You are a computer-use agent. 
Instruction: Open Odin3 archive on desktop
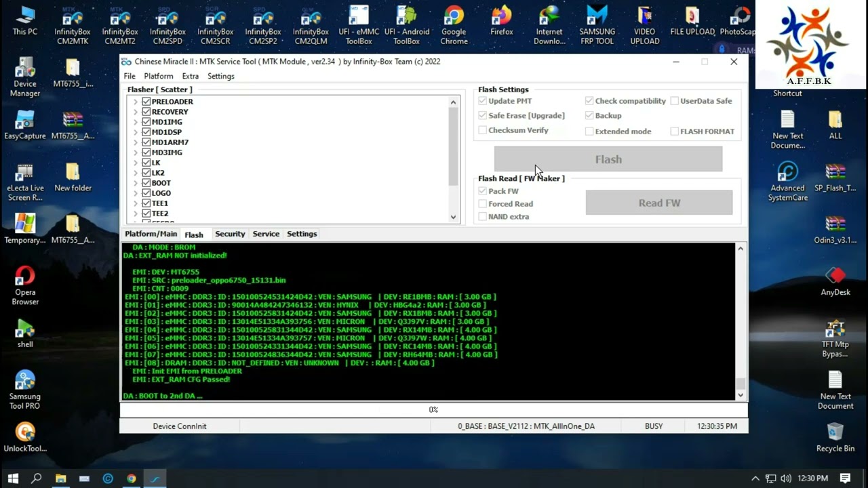(835, 229)
